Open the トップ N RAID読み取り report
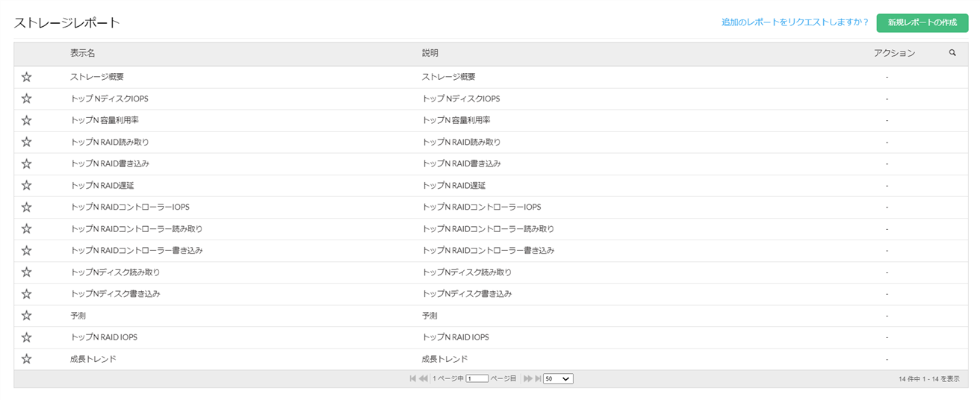Viewport: 980px width, 400px height. click(110, 142)
